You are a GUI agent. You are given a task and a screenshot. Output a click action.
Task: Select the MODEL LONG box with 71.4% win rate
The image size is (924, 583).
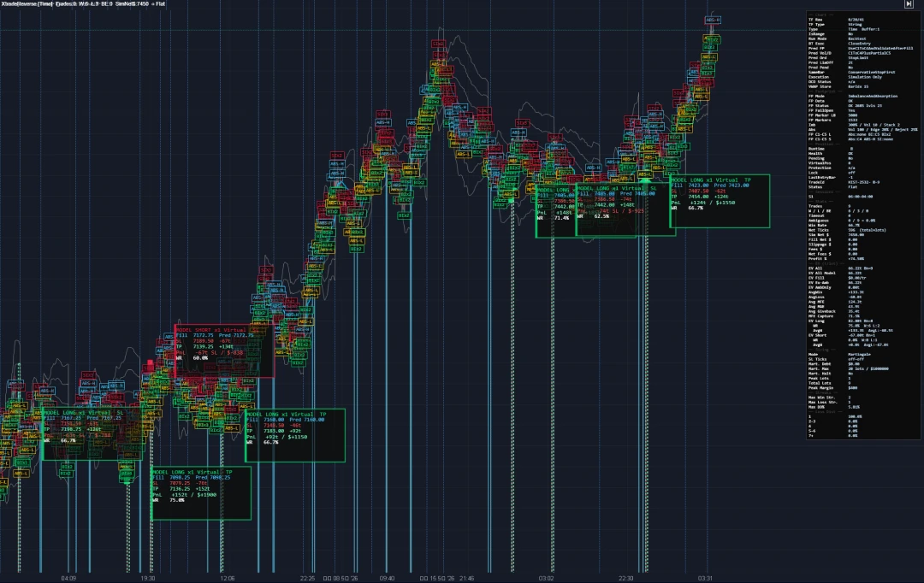[555, 211]
